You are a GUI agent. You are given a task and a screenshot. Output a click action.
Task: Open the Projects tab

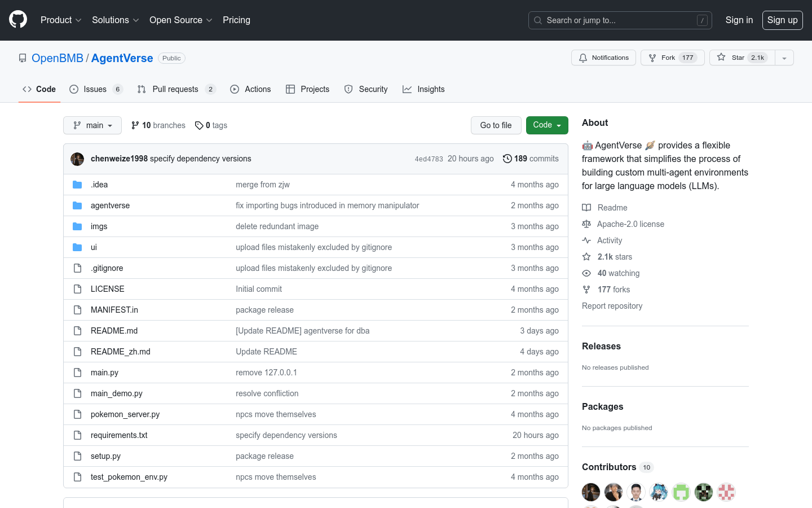tap(307, 89)
